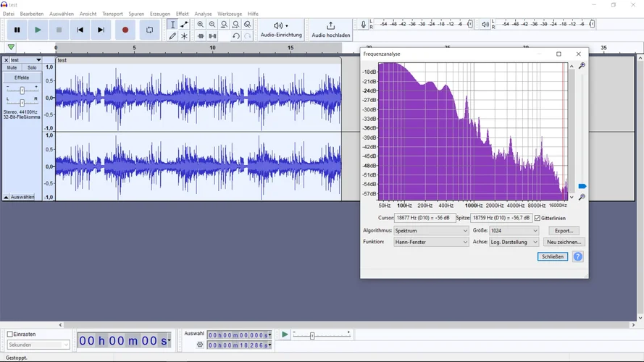Click the Stop button

59,30
